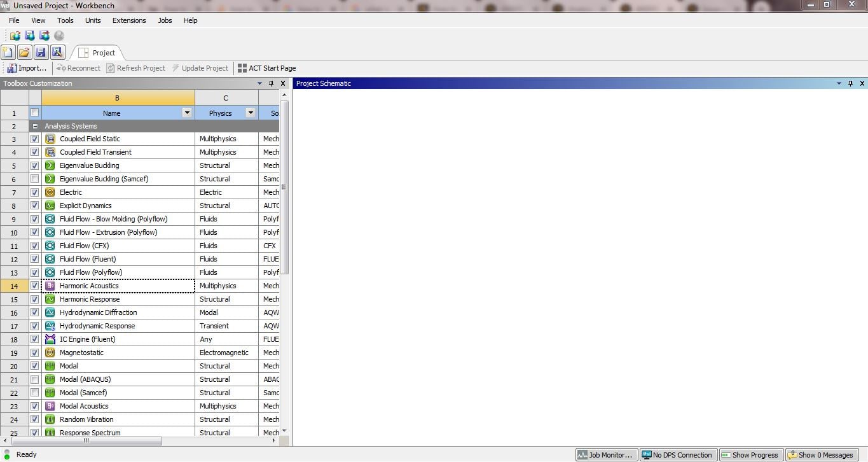Open the Physics column filter dropdown
This screenshot has height=462, width=868.
[x=251, y=113]
